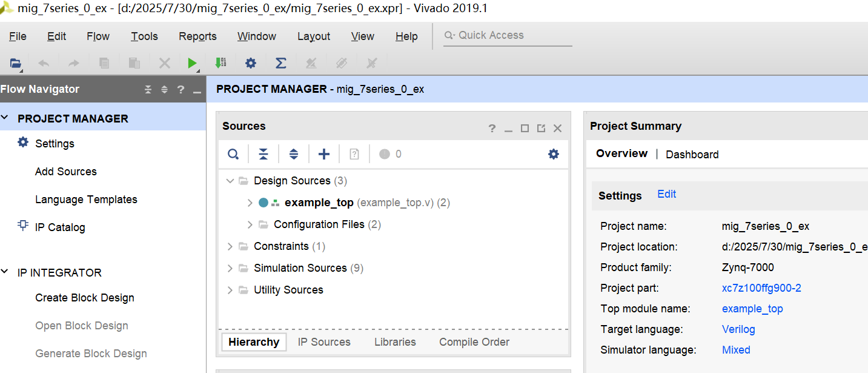
Task: Collapse Design Sources tree node
Action: (230, 181)
